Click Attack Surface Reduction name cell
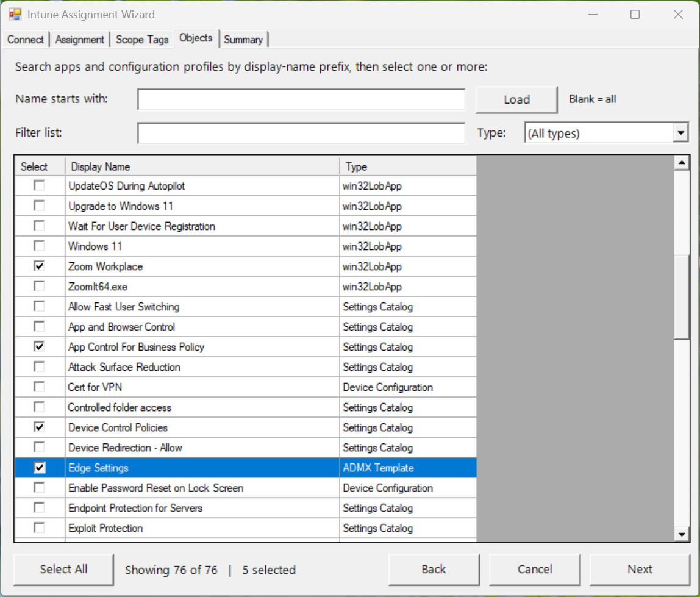 coord(202,366)
